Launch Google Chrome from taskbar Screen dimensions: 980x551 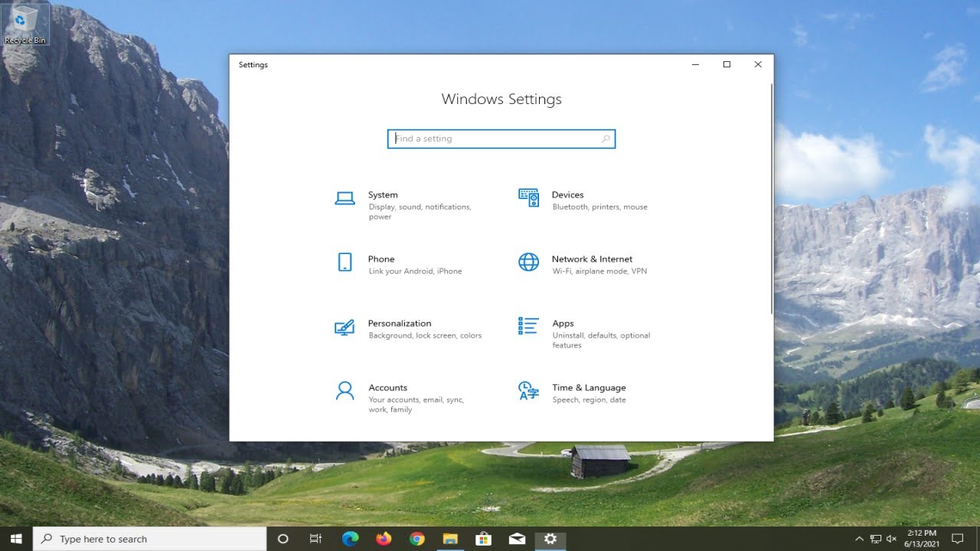[x=416, y=539]
